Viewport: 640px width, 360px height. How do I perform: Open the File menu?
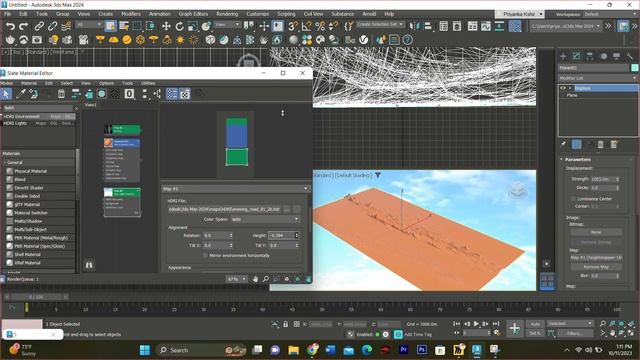(8, 14)
